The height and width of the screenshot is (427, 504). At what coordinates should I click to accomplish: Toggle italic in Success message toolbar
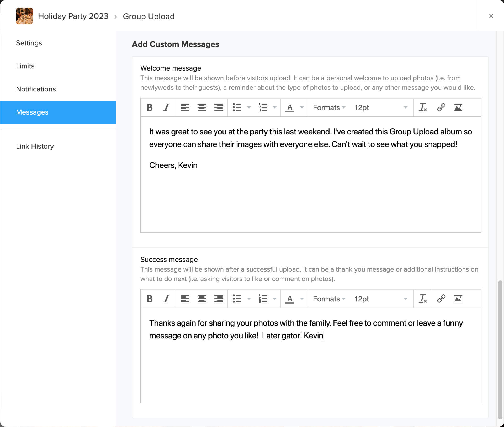[x=166, y=299]
